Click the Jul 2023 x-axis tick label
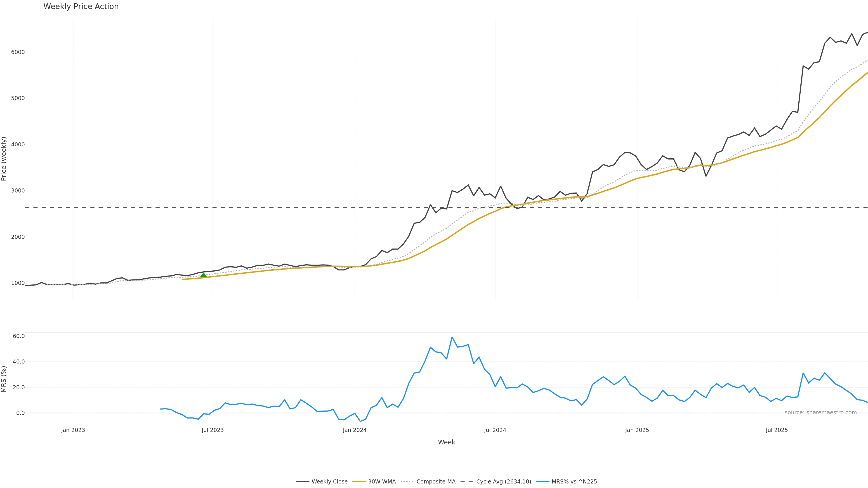 (x=213, y=430)
